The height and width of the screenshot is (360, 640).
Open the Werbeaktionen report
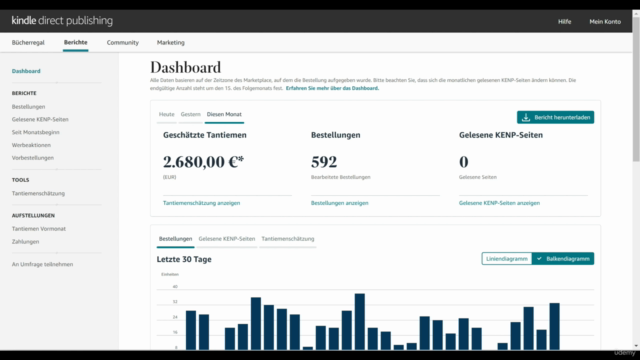(x=31, y=145)
